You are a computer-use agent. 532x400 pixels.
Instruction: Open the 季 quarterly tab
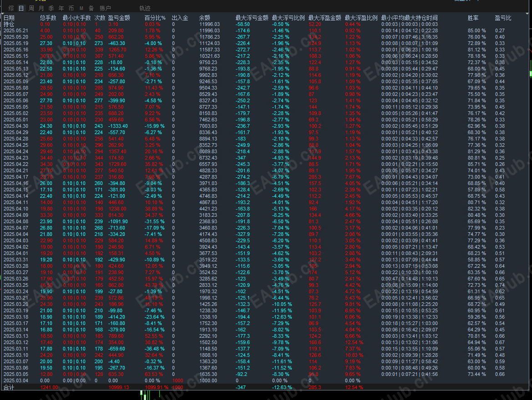51,8
